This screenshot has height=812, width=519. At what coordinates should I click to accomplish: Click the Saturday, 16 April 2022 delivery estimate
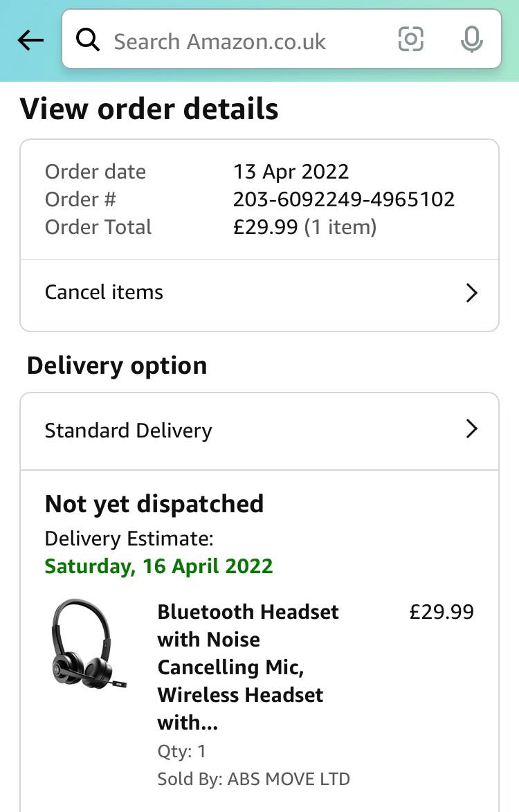159,566
